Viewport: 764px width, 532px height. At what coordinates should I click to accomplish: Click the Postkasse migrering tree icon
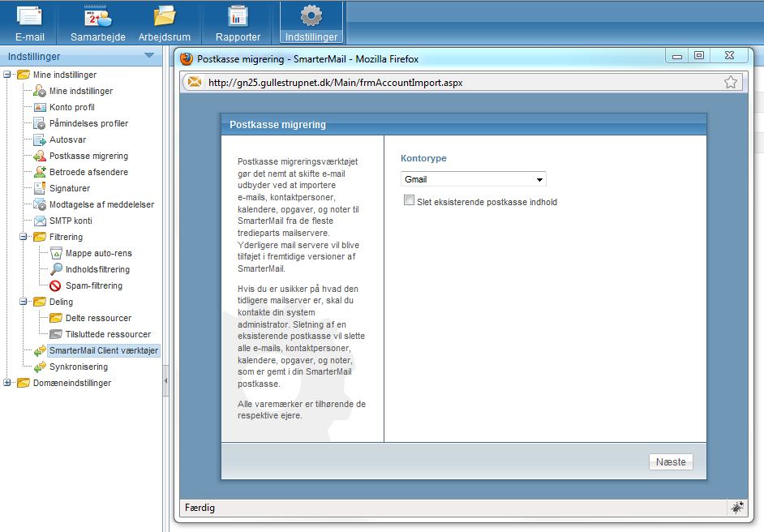40,156
